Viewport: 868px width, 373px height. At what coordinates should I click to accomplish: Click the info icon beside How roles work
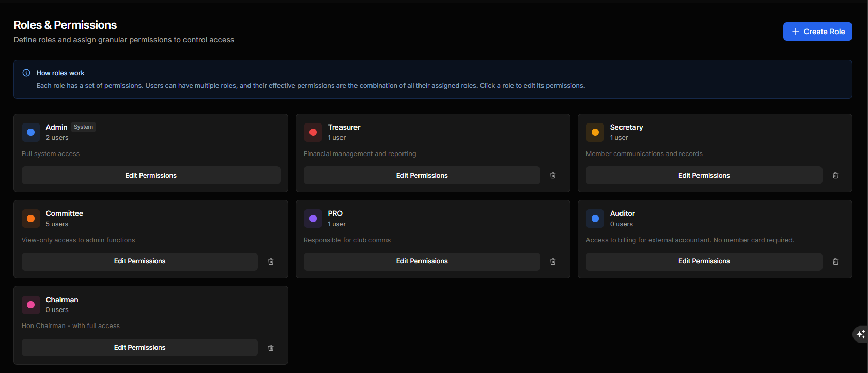pyautogui.click(x=26, y=73)
